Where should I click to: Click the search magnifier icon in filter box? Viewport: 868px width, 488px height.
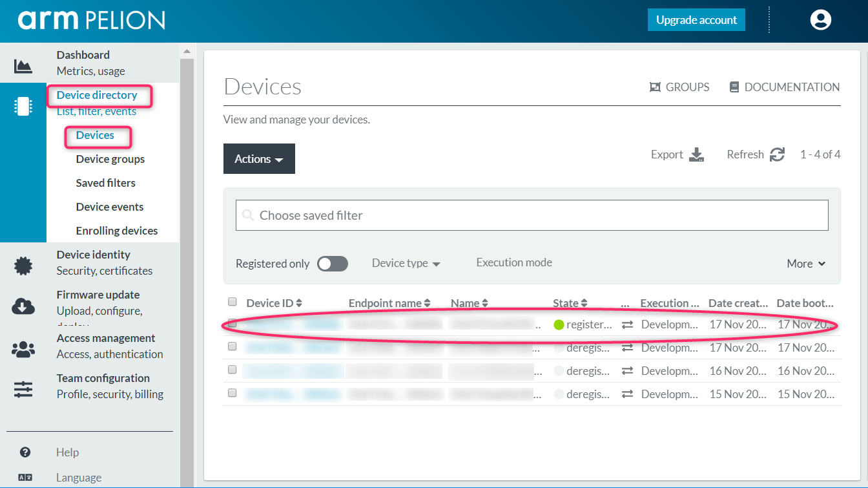point(247,215)
